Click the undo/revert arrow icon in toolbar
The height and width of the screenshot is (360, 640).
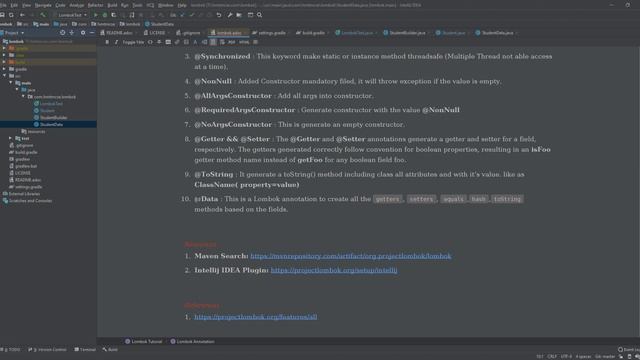click(219, 15)
